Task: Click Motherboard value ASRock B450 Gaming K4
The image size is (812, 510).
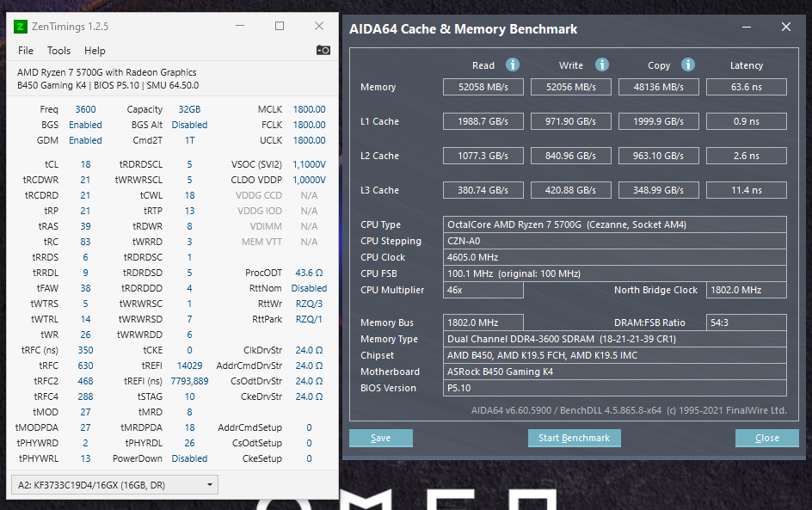Action: click(x=615, y=372)
